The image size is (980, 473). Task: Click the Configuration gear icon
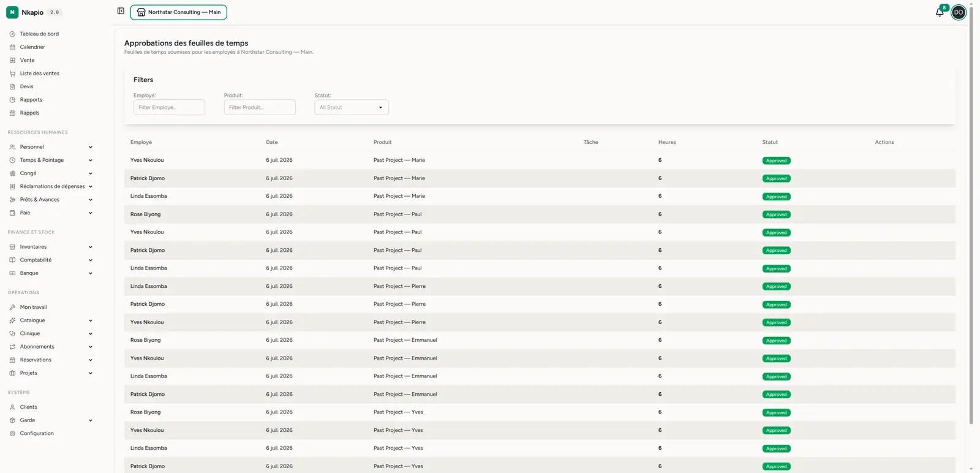[x=12, y=433]
